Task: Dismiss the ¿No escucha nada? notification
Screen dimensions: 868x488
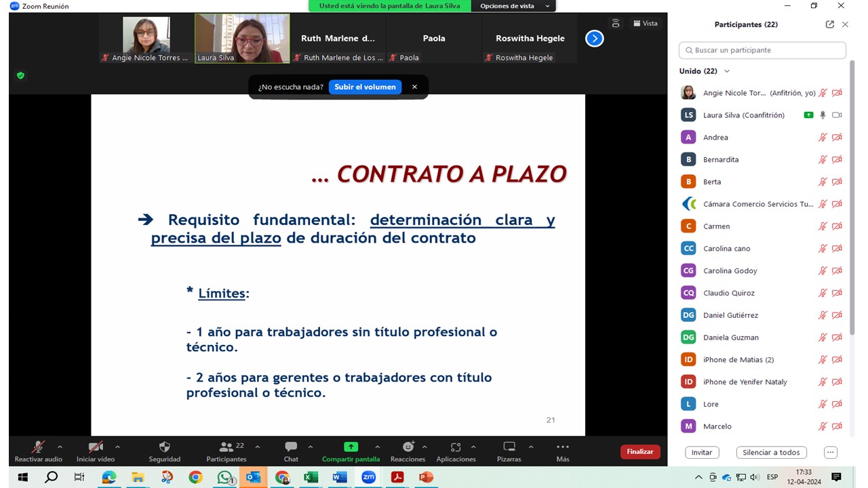Action: (x=414, y=87)
